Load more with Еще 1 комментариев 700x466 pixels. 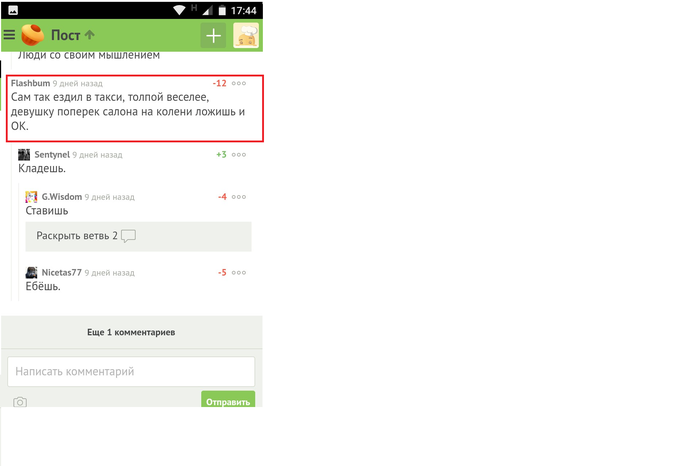click(x=131, y=332)
